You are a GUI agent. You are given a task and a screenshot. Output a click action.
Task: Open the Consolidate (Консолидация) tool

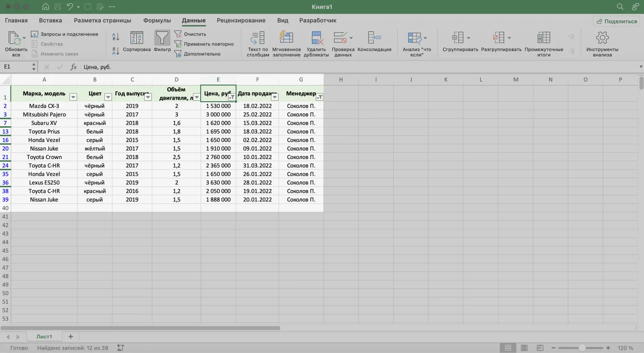tap(374, 38)
